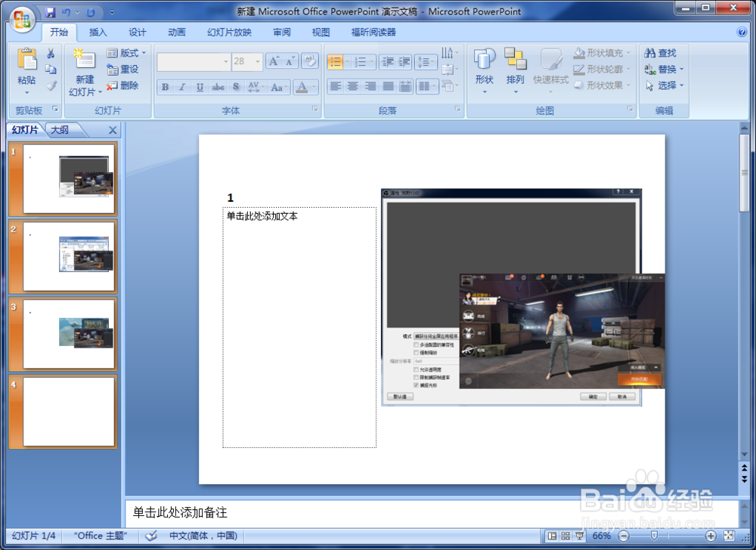Click Find (查找) button
This screenshot has height=550, width=756.
pyautogui.click(x=660, y=53)
